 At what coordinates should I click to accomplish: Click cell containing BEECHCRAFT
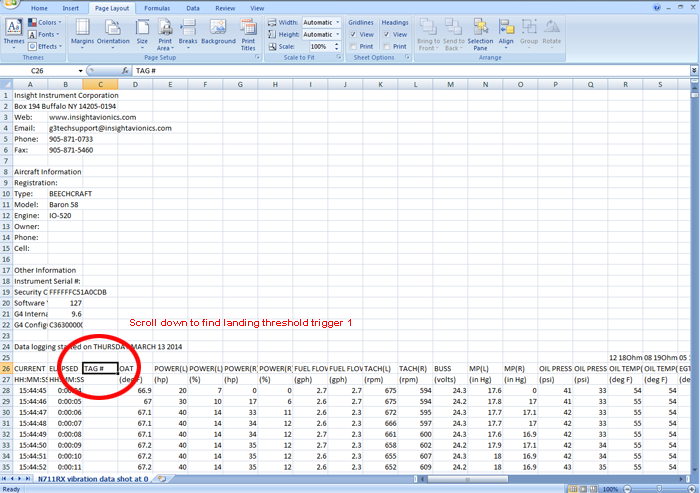click(x=65, y=193)
